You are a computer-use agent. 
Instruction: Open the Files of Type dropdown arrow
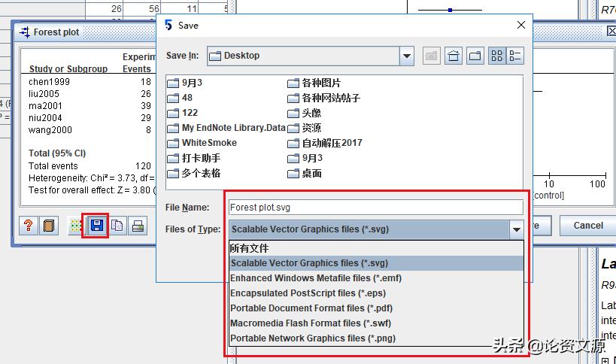(x=516, y=229)
